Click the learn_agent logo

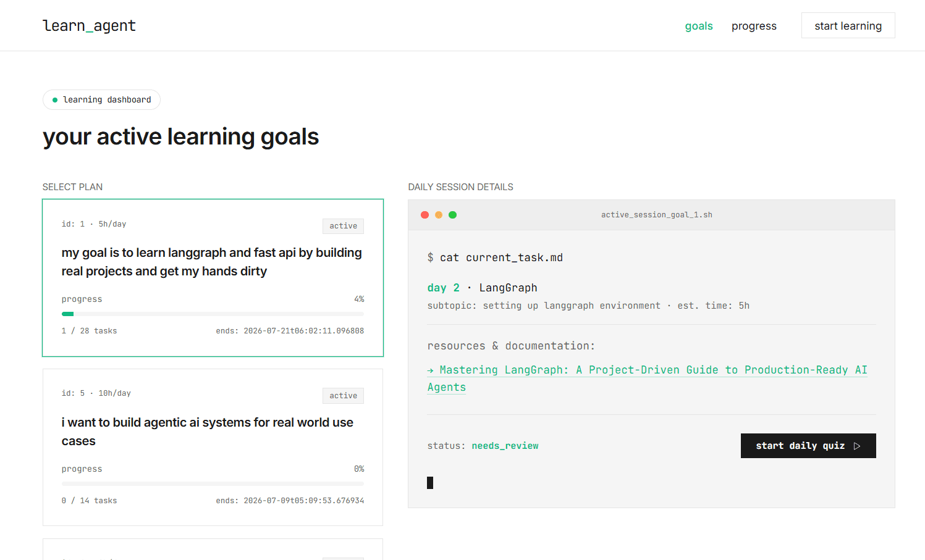pos(89,26)
